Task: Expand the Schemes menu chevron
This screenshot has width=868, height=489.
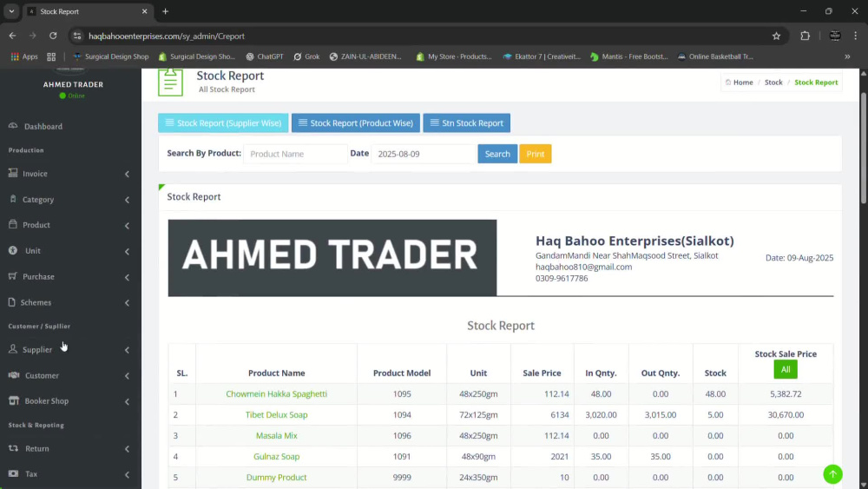Action: coord(127,302)
